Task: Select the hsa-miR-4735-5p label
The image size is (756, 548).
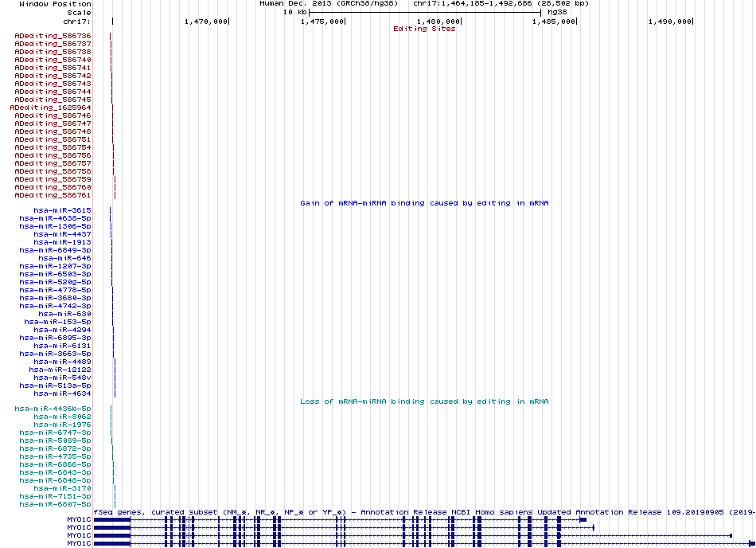Action: (x=55, y=456)
